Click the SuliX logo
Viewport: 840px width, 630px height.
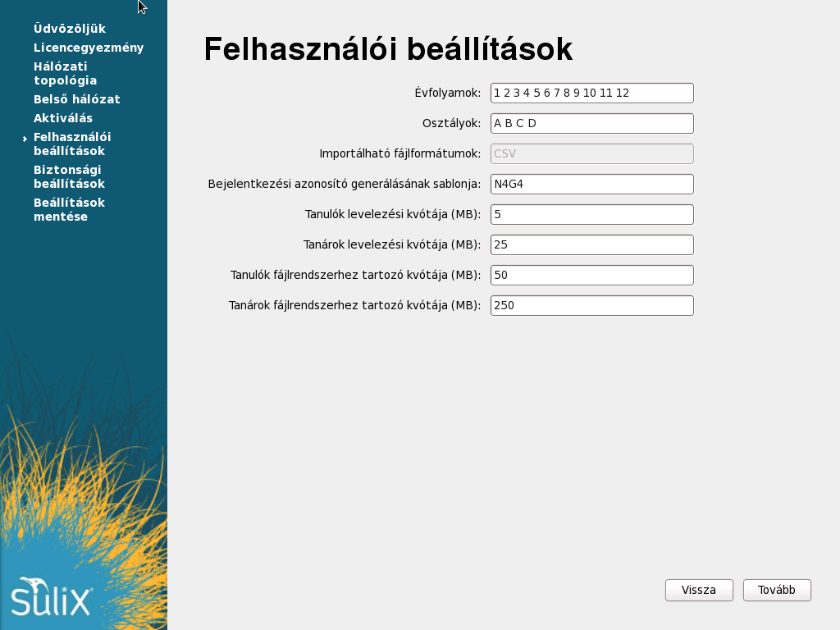click(x=52, y=596)
